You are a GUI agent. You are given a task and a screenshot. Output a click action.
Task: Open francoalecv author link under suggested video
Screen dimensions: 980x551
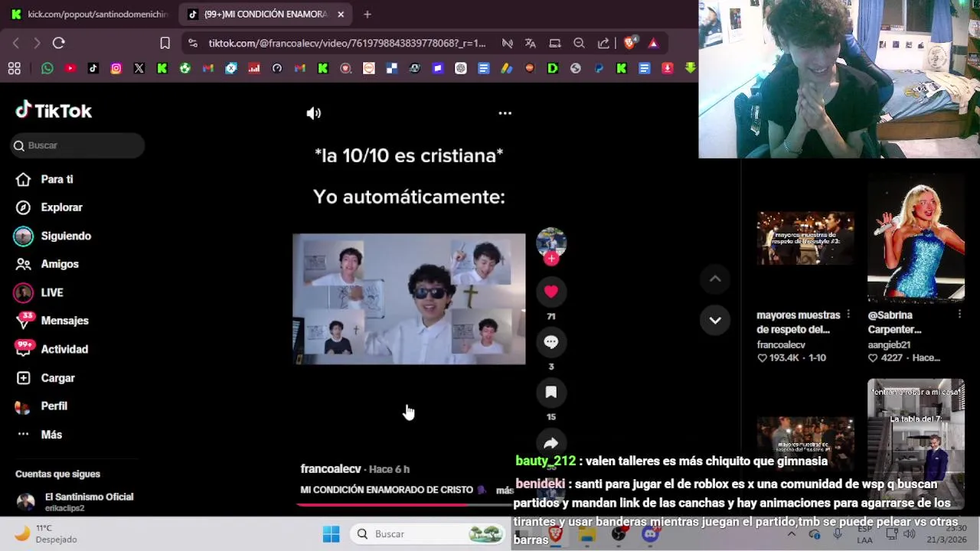click(x=781, y=345)
